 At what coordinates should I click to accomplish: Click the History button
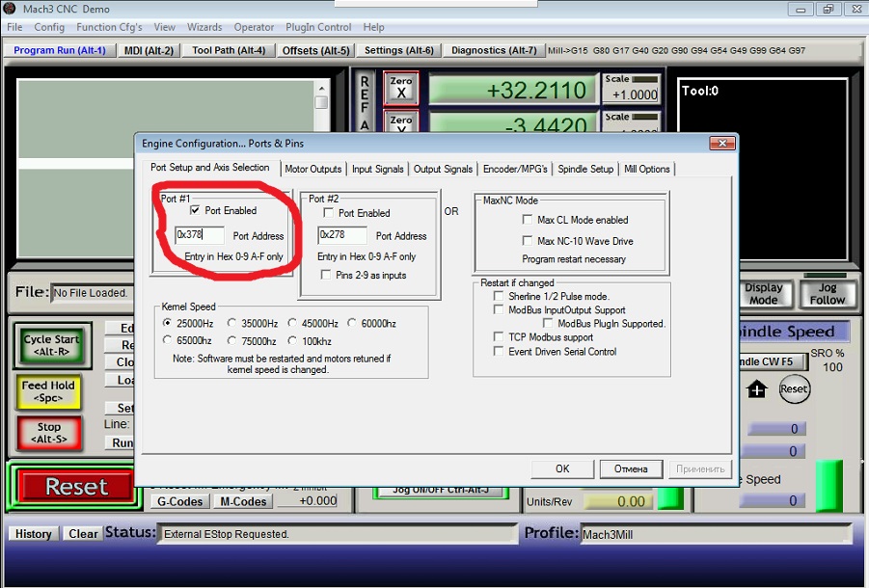[33, 534]
